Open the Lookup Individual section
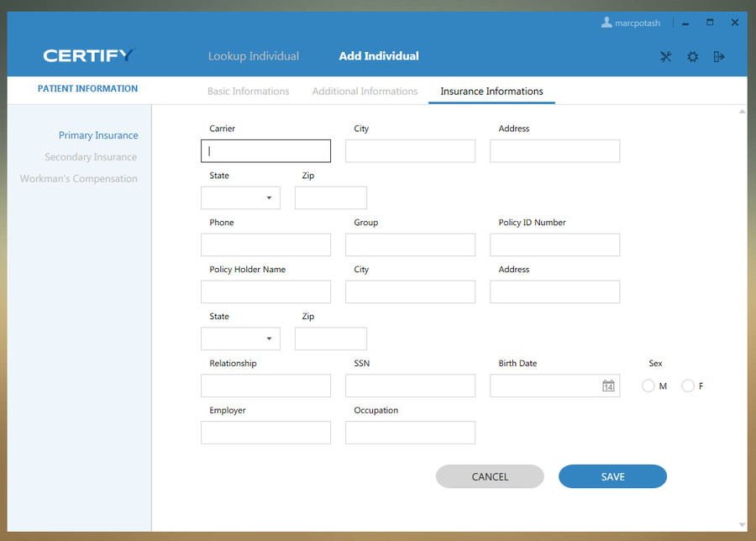The image size is (756, 541). (254, 56)
